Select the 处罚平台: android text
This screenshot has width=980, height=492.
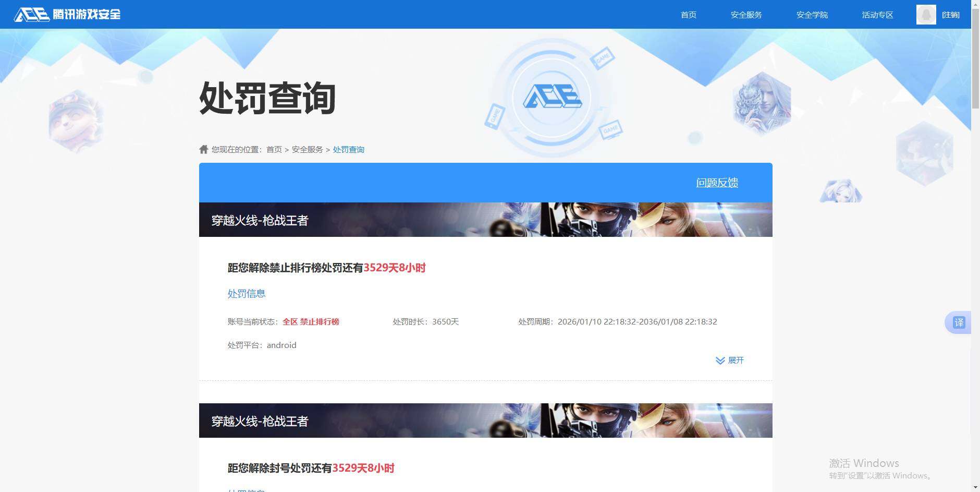[262, 345]
